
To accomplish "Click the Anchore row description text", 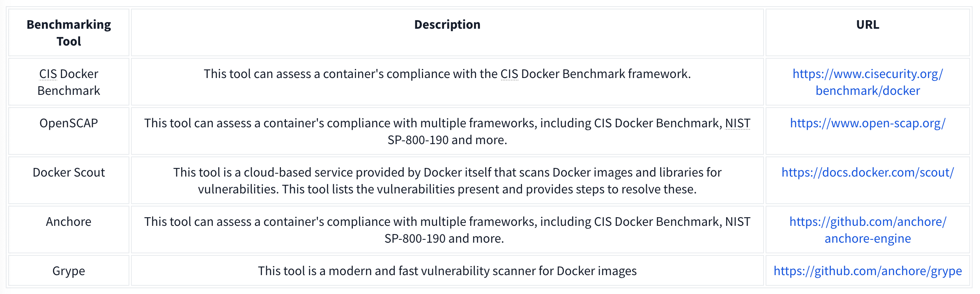I will tap(447, 230).
